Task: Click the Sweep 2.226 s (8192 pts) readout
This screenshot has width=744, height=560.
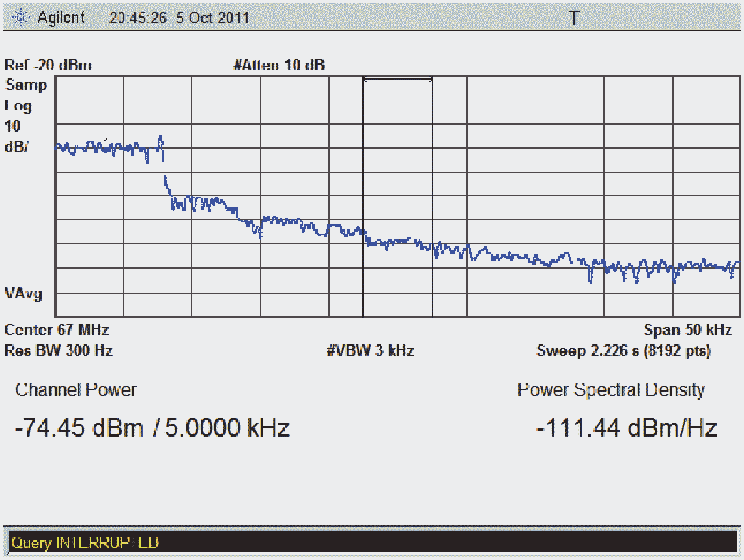Action: tap(623, 351)
